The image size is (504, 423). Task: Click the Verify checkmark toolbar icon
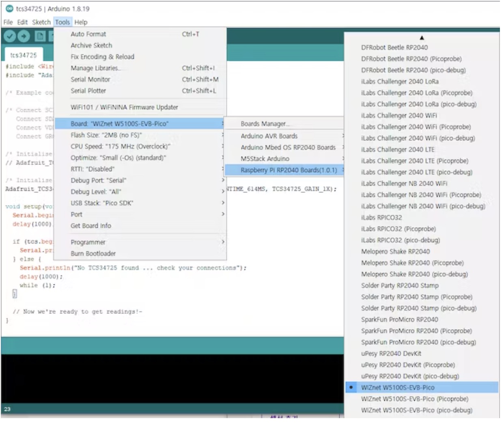click(10, 37)
